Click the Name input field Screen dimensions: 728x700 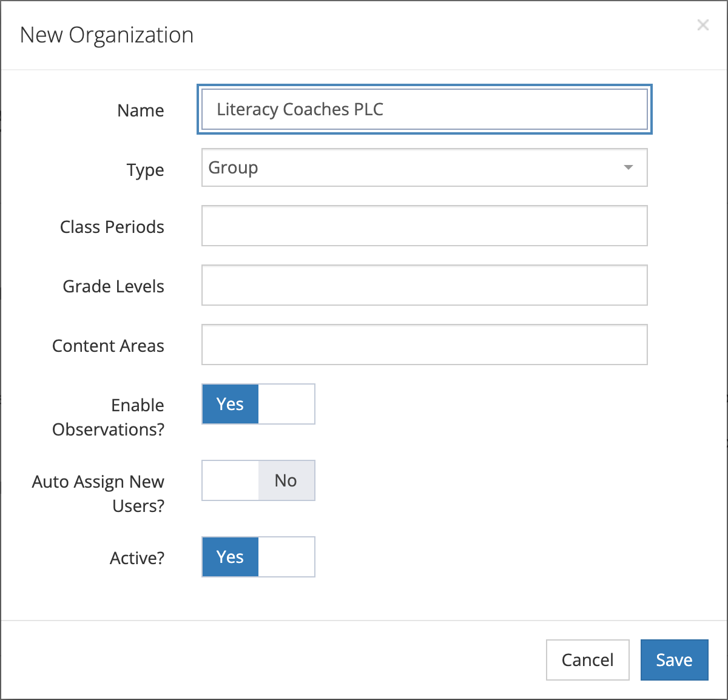(425, 109)
